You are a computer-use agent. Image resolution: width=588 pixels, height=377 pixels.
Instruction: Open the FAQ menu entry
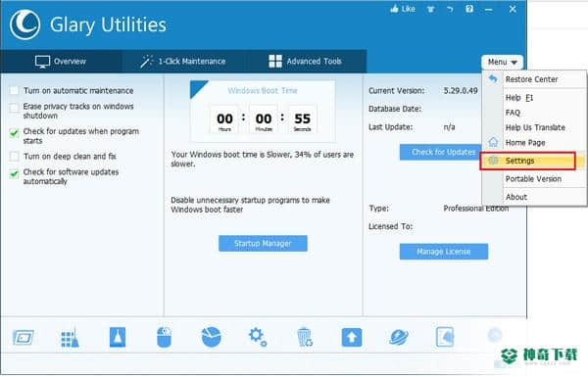tap(534, 113)
